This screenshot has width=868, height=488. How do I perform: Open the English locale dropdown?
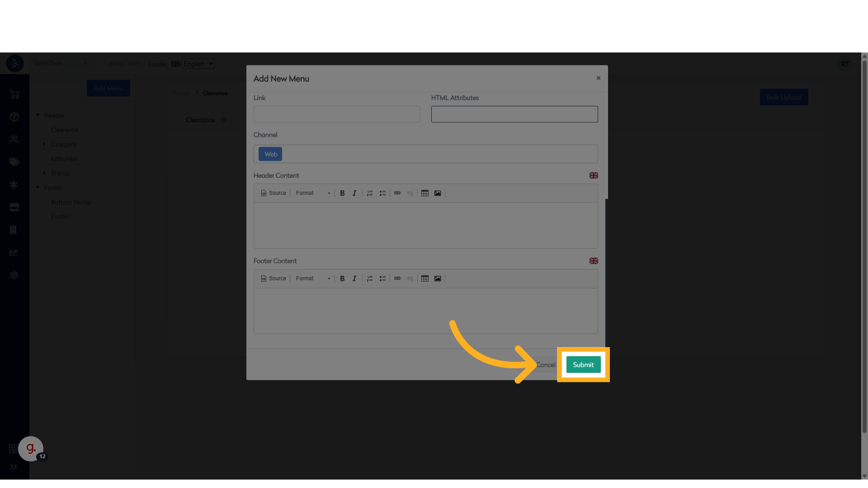(x=198, y=64)
